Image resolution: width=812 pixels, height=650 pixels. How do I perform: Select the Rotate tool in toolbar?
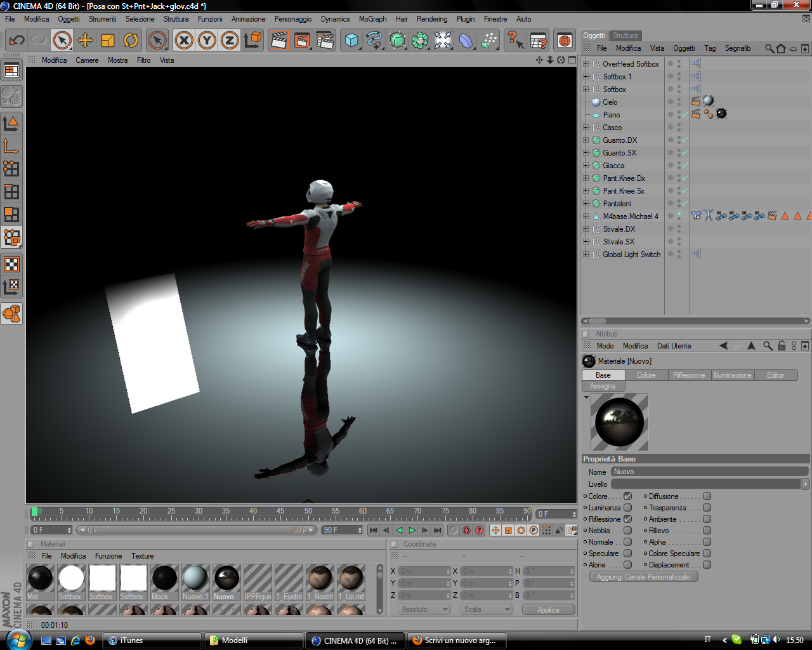click(x=131, y=41)
